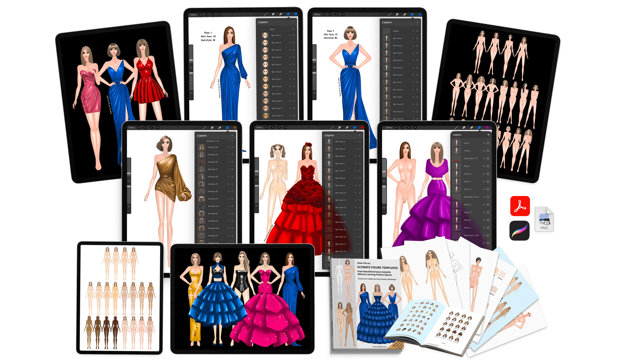Screen dimensions: 644x362
Task: Open Adjustments magic wand on Pose 1 screen
Action: (x=207, y=15)
